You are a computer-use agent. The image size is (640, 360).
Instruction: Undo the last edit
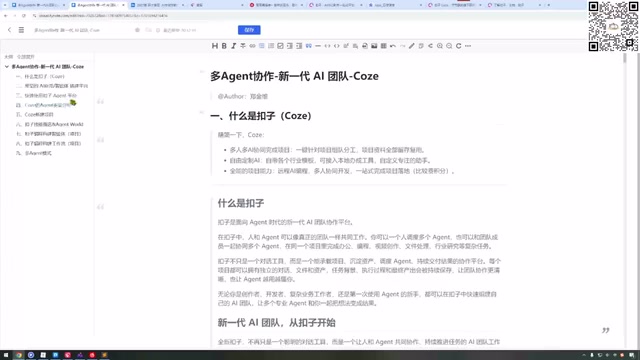click(393, 46)
